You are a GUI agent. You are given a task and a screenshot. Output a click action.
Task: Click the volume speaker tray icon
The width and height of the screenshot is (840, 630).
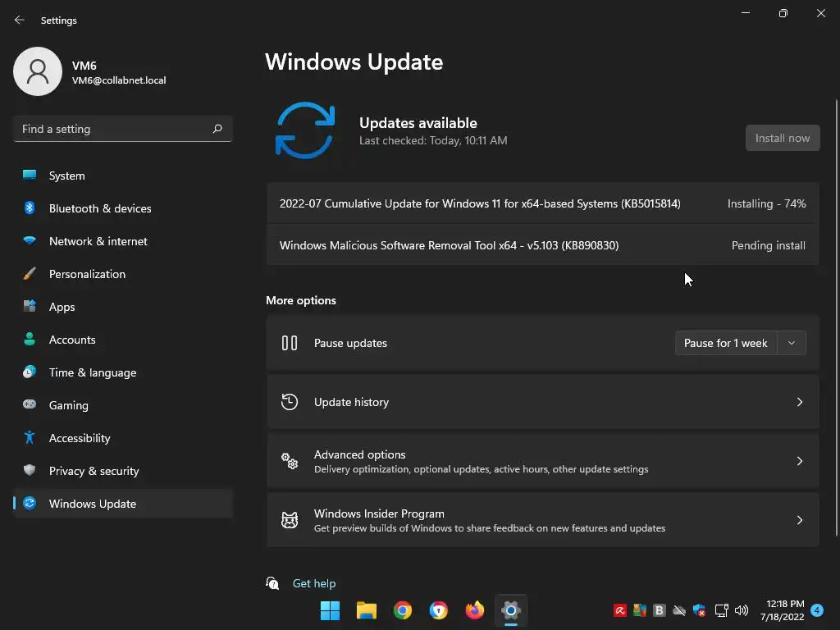click(x=742, y=610)
